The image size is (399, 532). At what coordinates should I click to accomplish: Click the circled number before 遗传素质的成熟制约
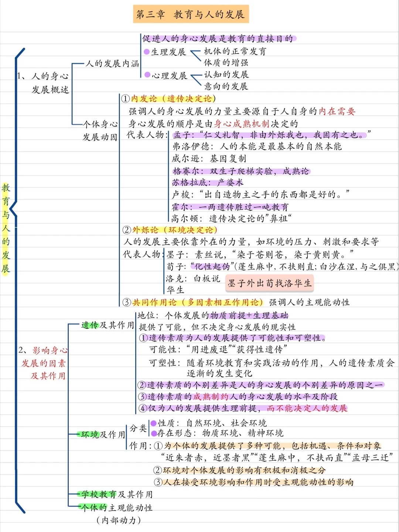(x=143, y=397)
